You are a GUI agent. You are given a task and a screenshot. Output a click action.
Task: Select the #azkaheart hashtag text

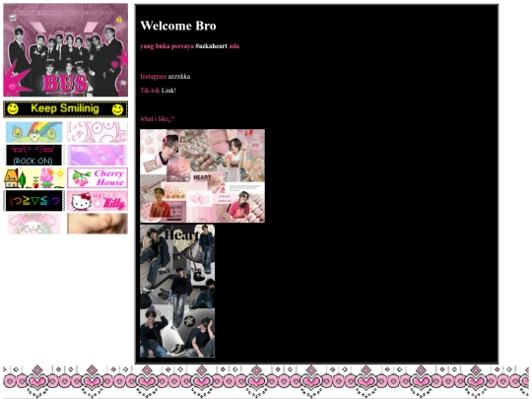click(x=212, y=46)
